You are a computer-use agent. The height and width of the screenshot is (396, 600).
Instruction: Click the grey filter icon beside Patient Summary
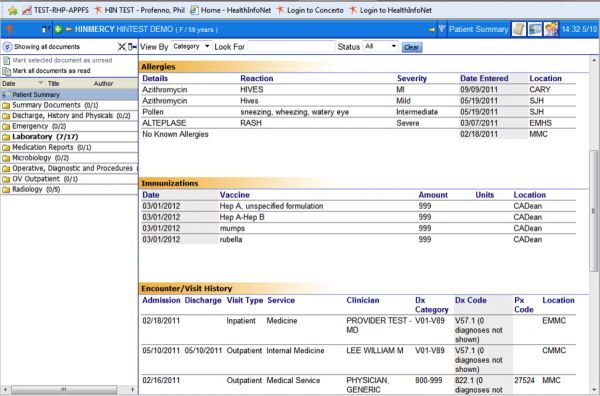point(442,29)
